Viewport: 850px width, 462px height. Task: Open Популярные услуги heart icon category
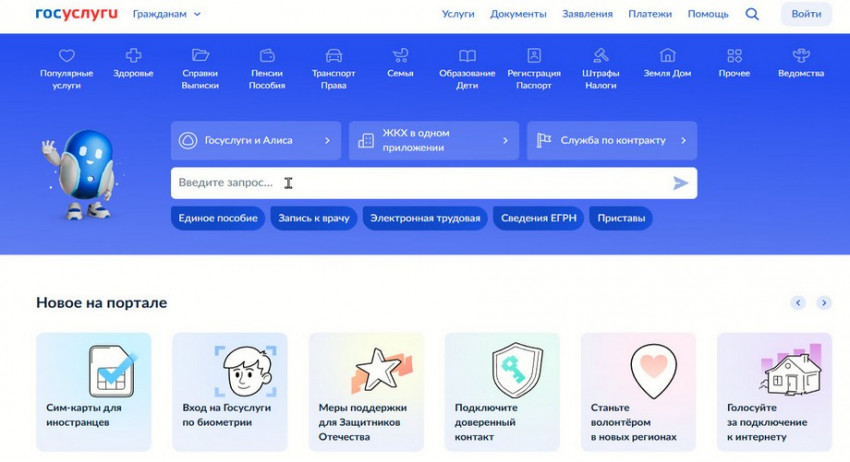(67, 55)
